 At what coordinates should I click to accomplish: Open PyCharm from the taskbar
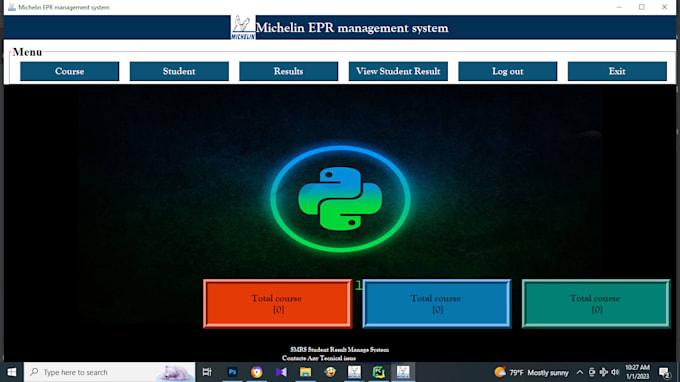[x=379, y=372]
